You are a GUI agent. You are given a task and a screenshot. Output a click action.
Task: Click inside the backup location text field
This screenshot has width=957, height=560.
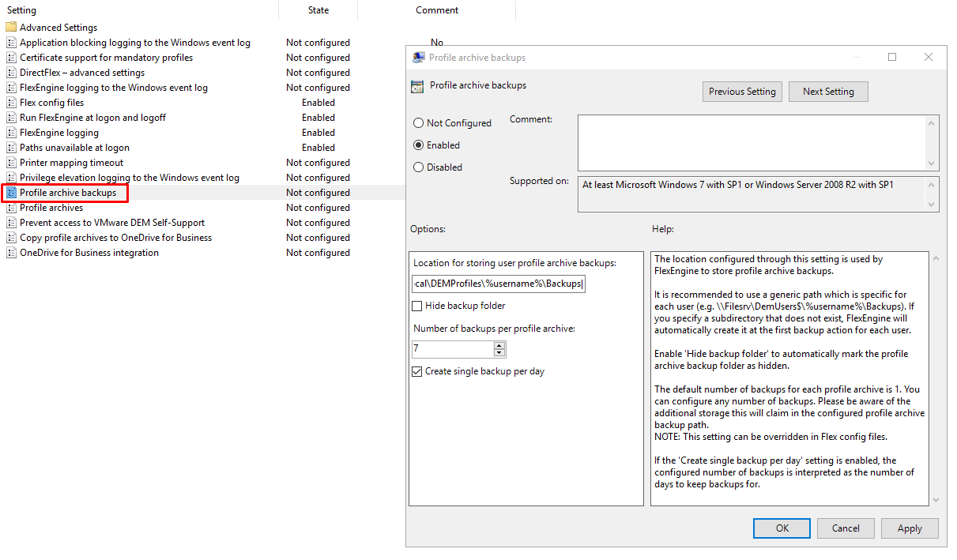496,284
